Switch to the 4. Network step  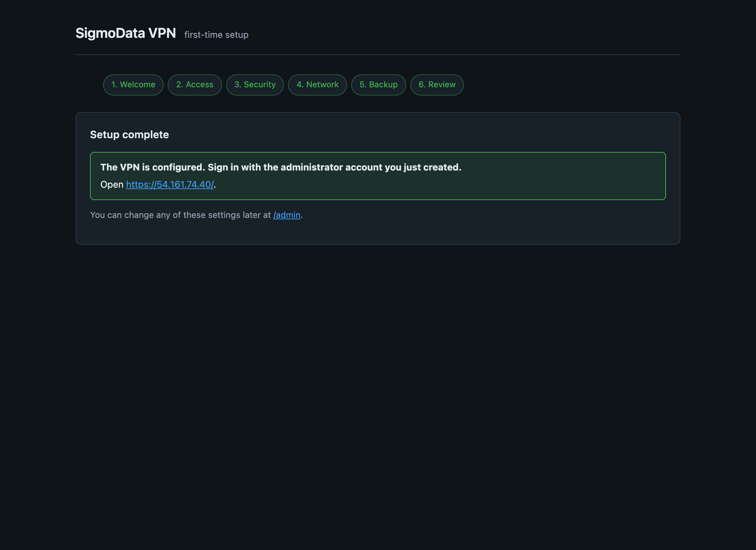318,85
